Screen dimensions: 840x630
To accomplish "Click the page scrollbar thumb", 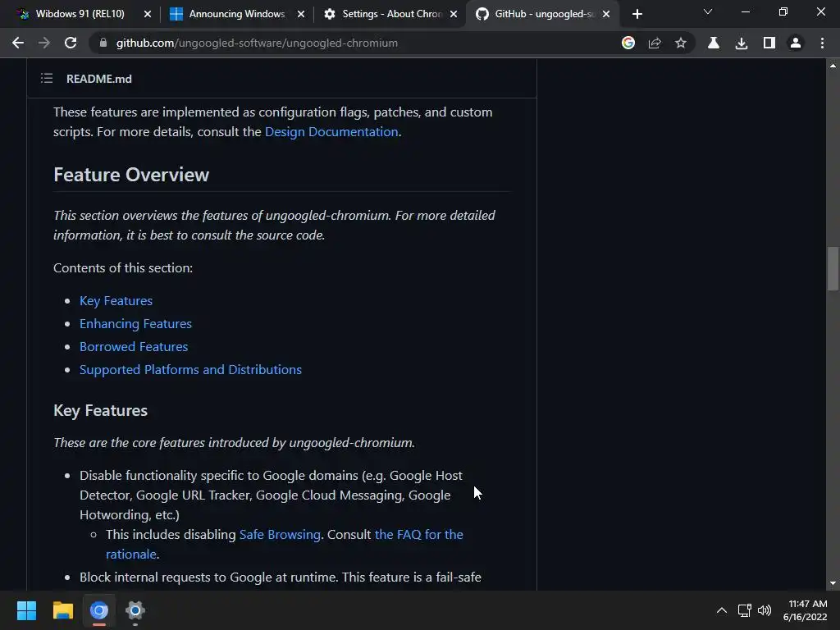I will 833,268.
